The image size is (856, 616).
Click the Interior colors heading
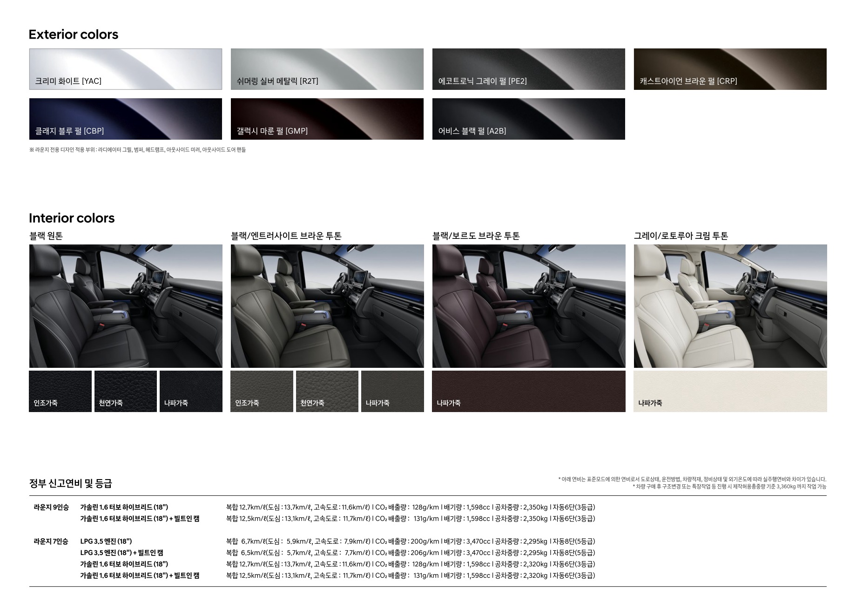(x=72, y=218)
